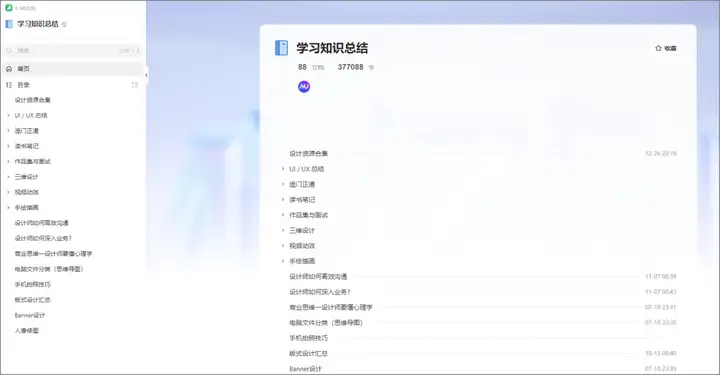Screen dimensions: 720x375
Task: Open 版式设计汇总 in sidebar
Action: click(x=33, y=300)
